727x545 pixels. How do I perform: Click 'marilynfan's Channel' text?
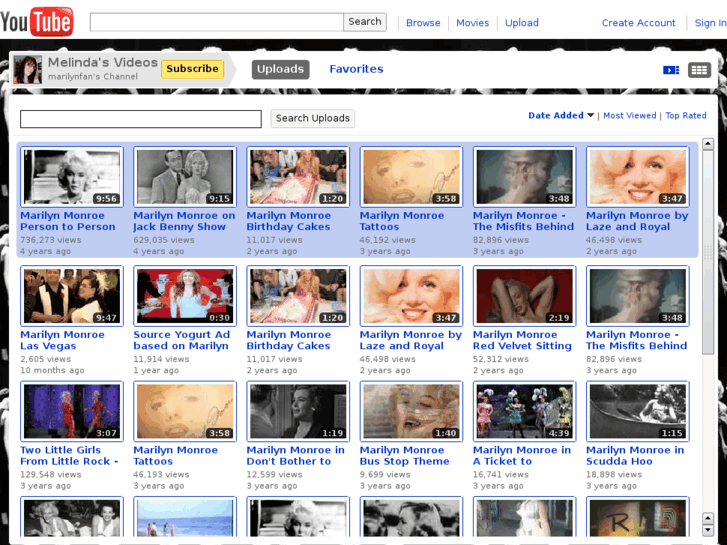(x=93, y=77)
